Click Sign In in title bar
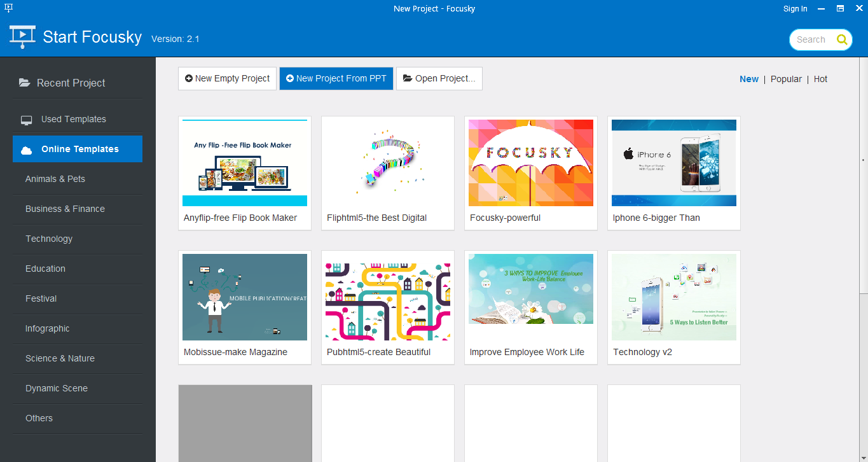Viewport: 868px width, 462px height. point(795,9)
